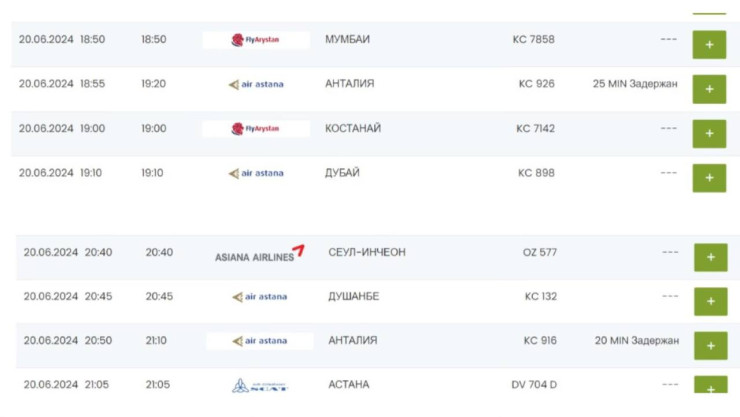Expand the Mumbai KC 7858 flight row

[x=709, y=45]
